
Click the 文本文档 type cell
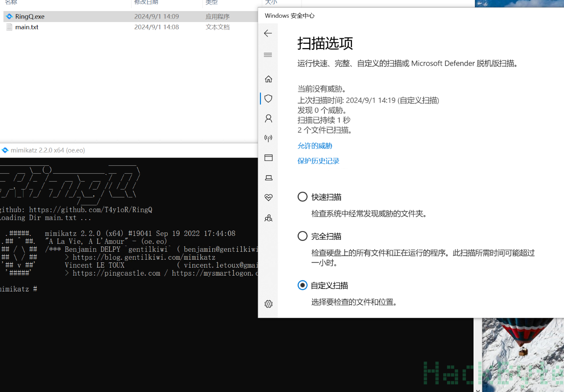tap(218, 27)
